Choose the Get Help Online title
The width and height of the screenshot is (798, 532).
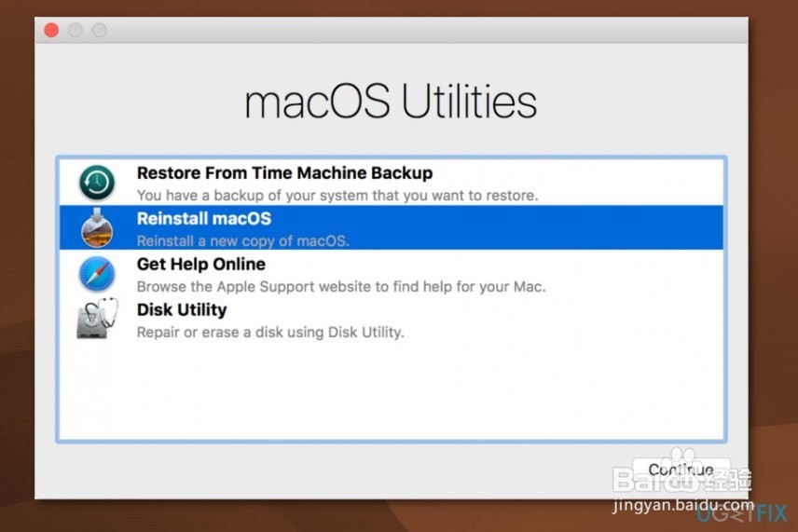coord(201,265)
